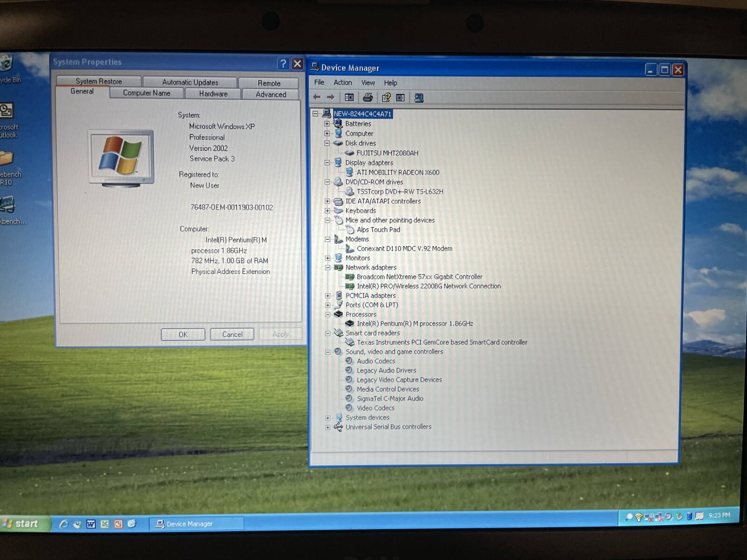Screen dimensions: 747x560
Task: Launch Internet Explorer from Quick Launch
Action: pyautogui.click(x=63, y=524)
